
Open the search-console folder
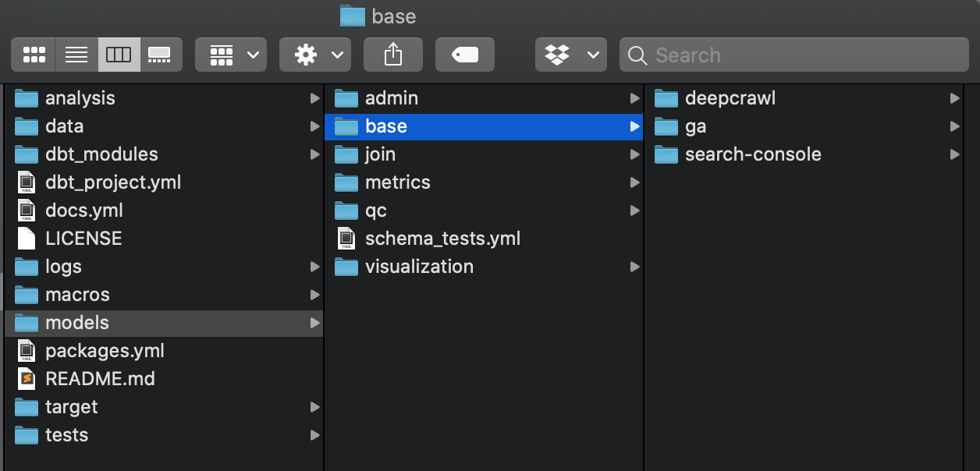point(752,154)
